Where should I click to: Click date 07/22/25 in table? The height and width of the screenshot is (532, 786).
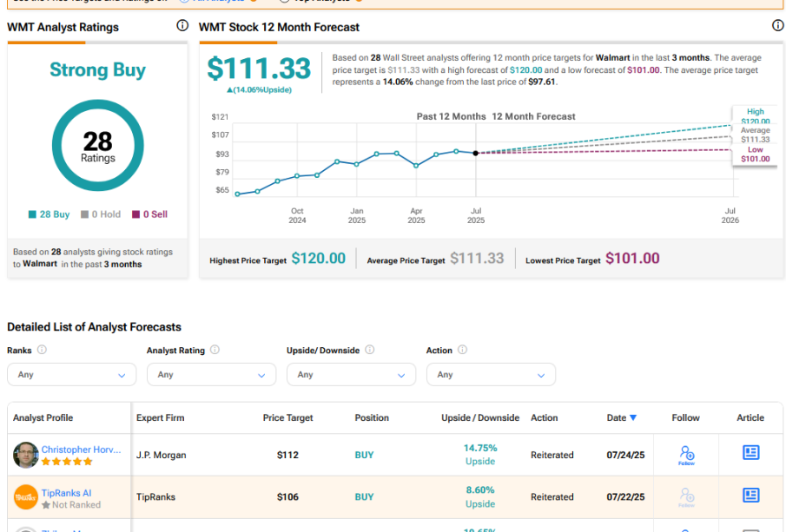(625, 497)
